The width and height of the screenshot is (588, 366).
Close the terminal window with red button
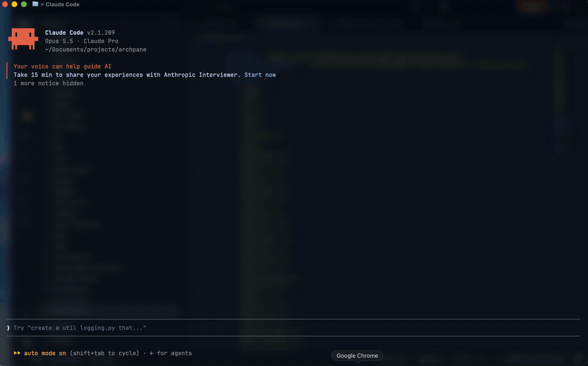point(5,4)
